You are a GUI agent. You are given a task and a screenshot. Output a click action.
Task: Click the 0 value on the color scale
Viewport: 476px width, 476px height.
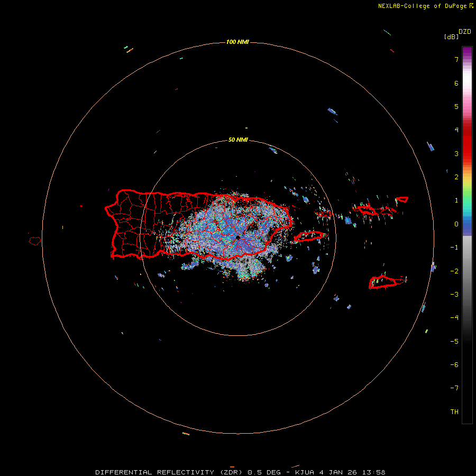(456, 224)
